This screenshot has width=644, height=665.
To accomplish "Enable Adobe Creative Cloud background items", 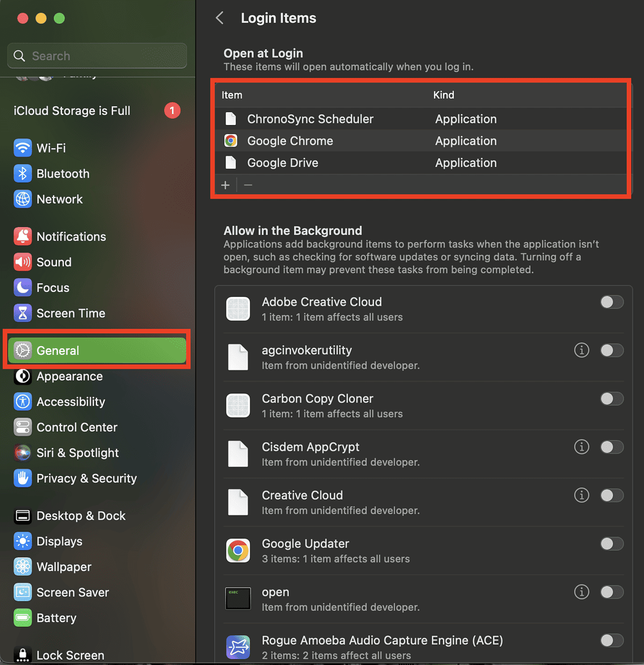I will (611, 302).
